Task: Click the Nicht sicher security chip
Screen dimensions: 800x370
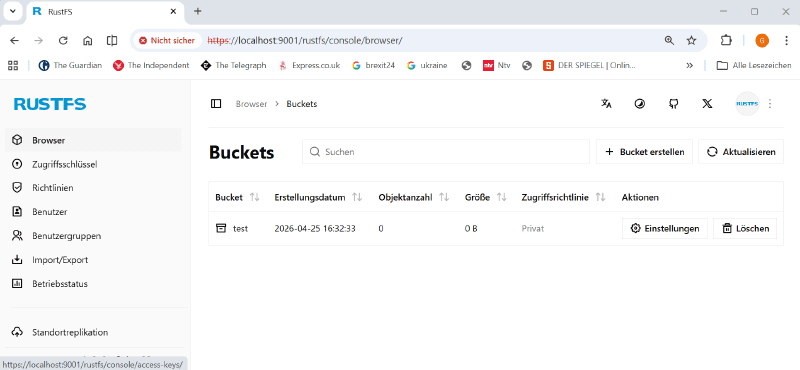Action: (x=167, y=40)
